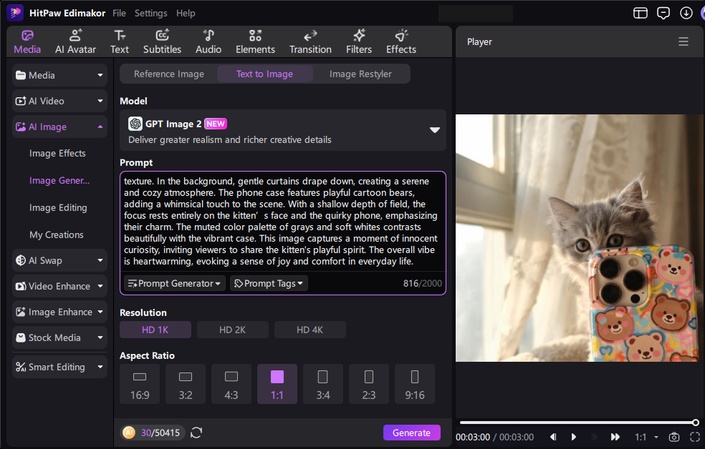Open the Subtitles tool
Viewport: 705px width, 449px height.
[x=162, y=42]
